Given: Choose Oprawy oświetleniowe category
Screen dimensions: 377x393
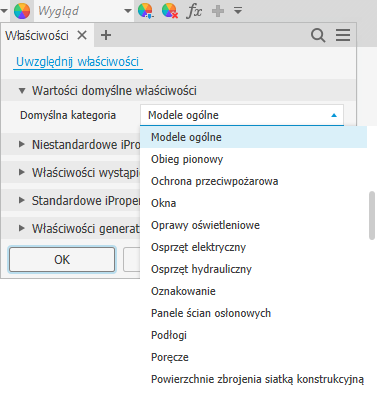Looking at the screenshot, I should (x=253, y=225).
